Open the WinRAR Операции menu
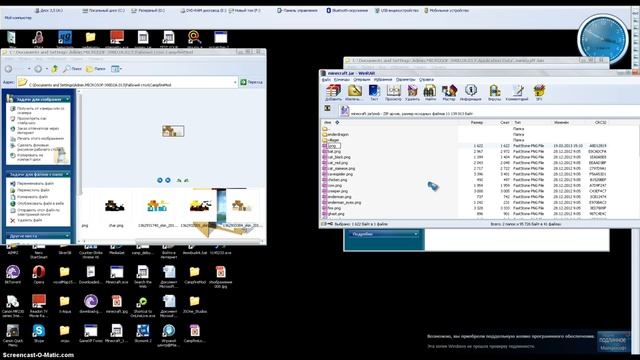640x360 pixels. [362, 80]
